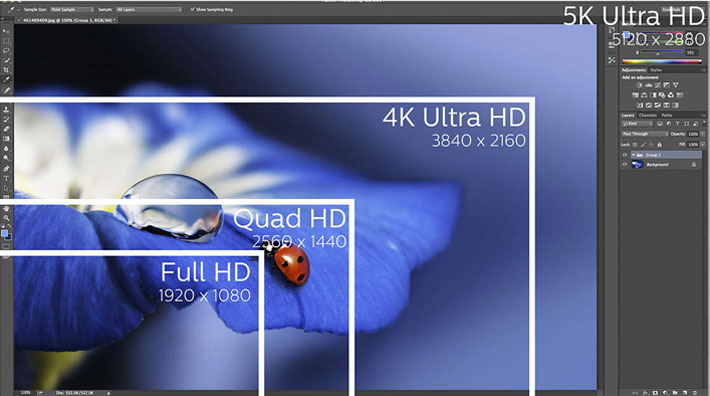The image size is (710, 396).
Task: Select the Move tool
Action: pos(6,31)
